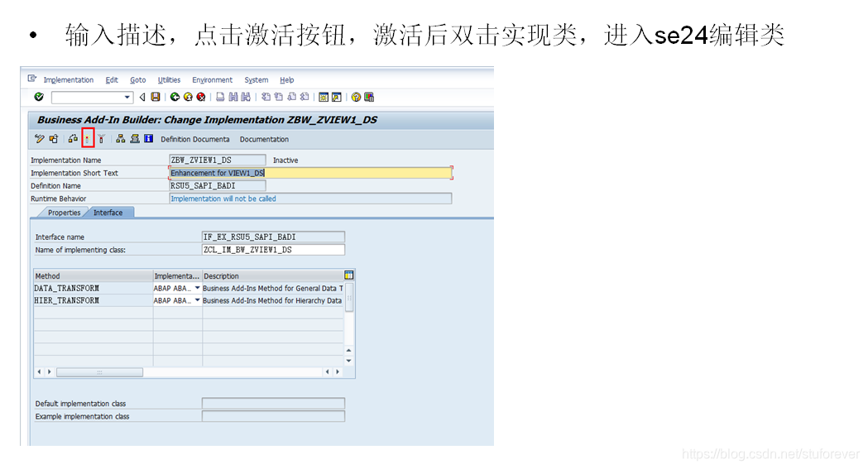This screenshot has width=868, height=469.
Task: Click the Definition Name field RSU5_SAPI_BADI
Action: pos(217,186)
